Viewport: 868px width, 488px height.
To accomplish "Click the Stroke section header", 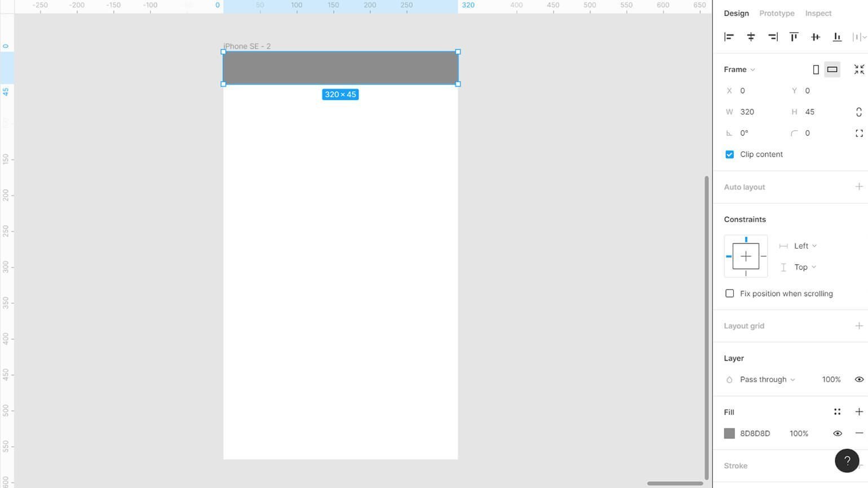I will [736, 466].
